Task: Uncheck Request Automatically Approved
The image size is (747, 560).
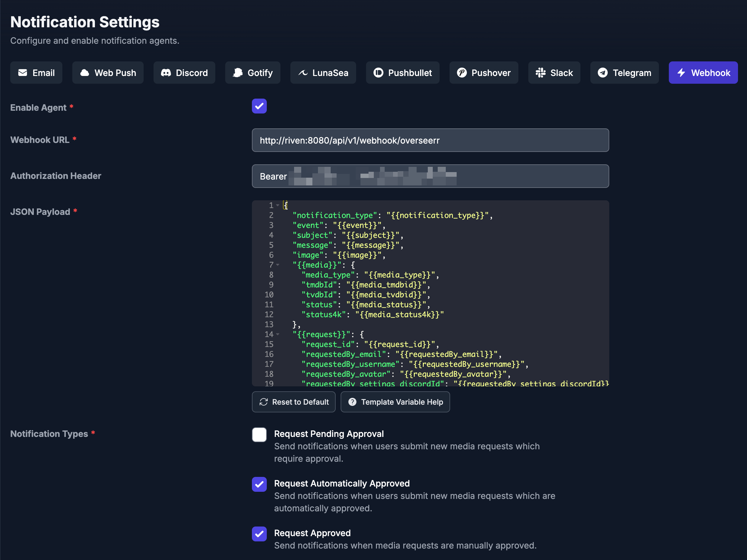Action: [259, 484]
